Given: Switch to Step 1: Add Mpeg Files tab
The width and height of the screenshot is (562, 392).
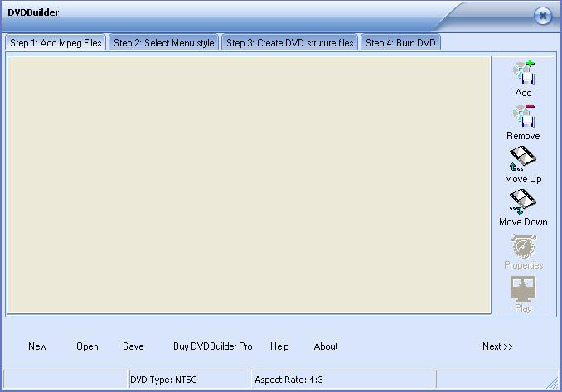Looking at the screenshot, I should click(56, 43).
